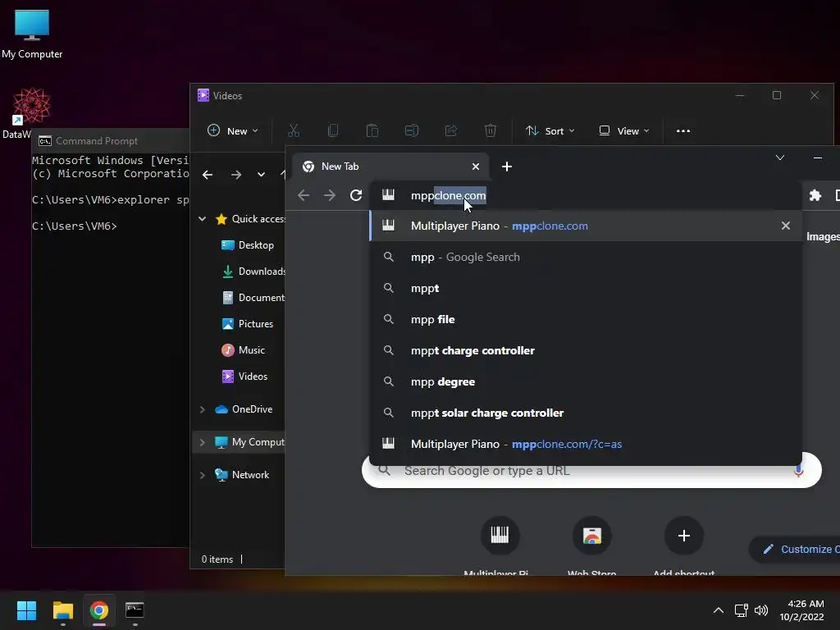The height and width of the screenshot is (630, 840).
Task: Open the See more ellipsis in Videos toolbar
Action: (683, 130)
